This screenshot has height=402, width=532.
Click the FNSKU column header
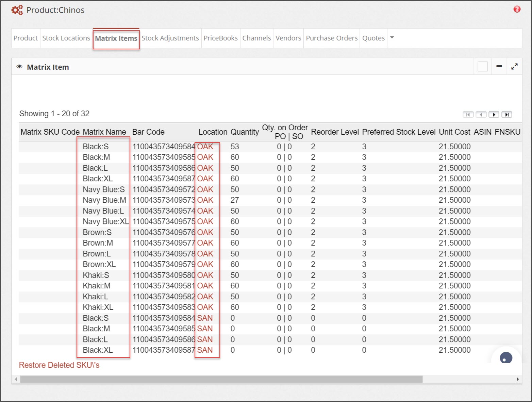[508, 132]
